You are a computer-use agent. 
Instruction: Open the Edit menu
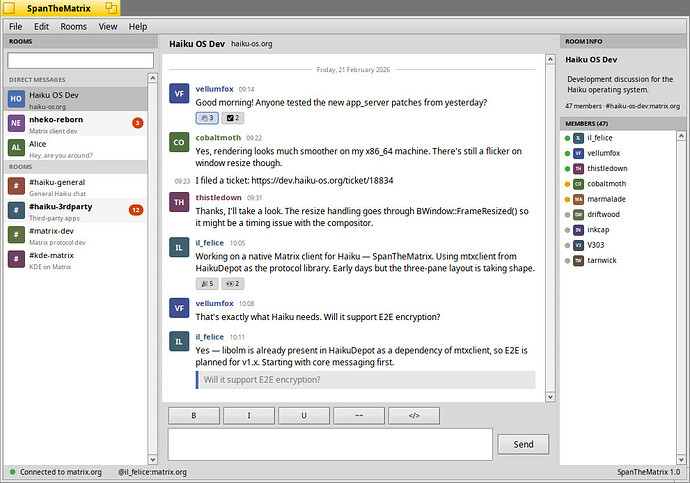click(41, 26)
